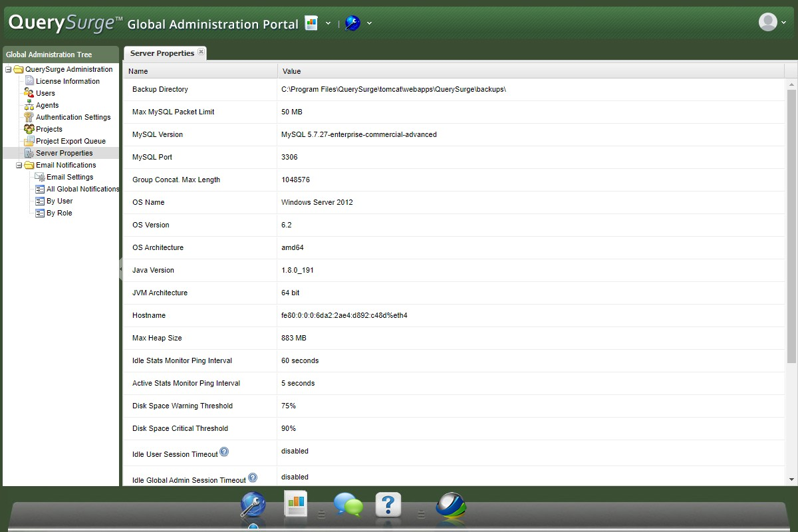Click the vertical scrollbar thumb

click(x=791, y=226)
